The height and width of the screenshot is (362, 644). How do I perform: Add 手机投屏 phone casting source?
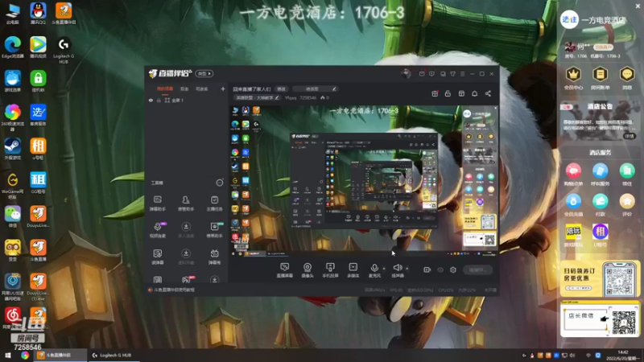pos(330,270)
